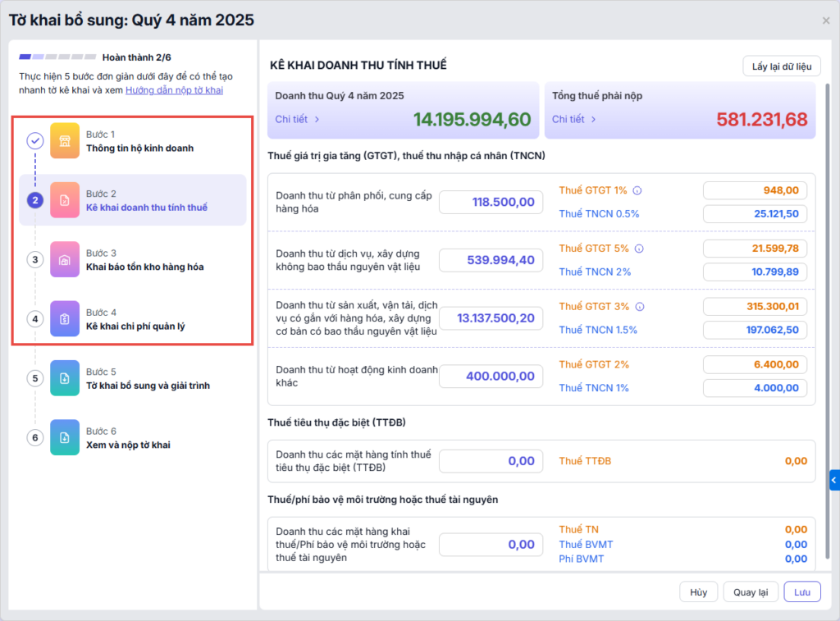Click info icon next to Thuế GTGT 1%
840x621 pixels.
[x=637, y=190]
